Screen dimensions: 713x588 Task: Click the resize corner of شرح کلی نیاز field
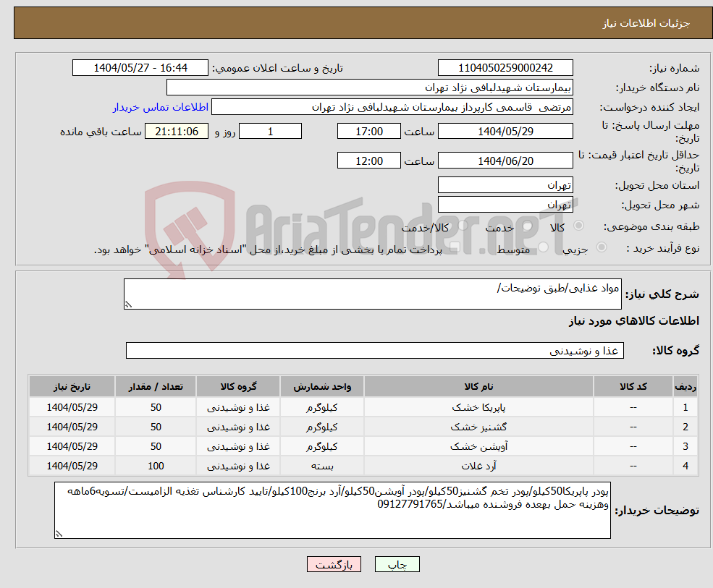coord(130,302)
